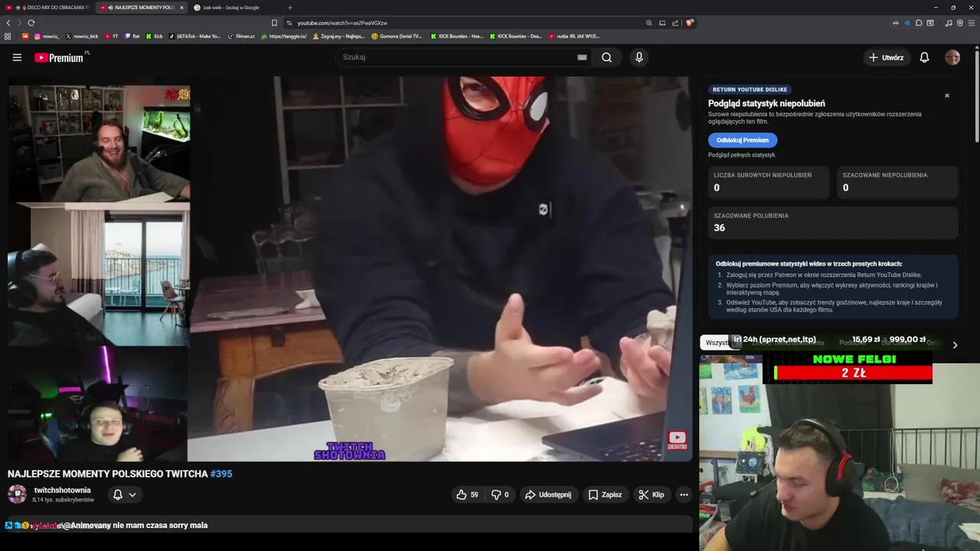Image resolution: width=980 pixels, height=551 pixels.
Task: Open the YouTube guide hamburger menu
Action: click(17, 57)
